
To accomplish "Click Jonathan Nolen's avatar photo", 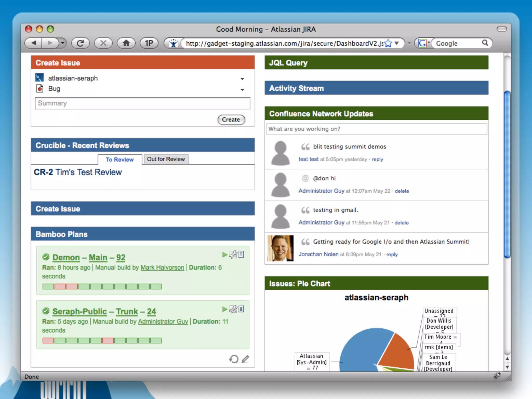I will click(x=281, y=248).
